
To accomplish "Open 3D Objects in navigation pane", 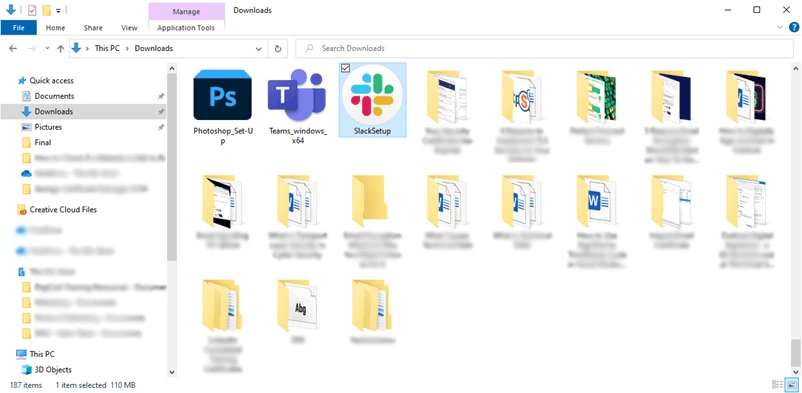I will pyautogui.click(x=53, y=369).
